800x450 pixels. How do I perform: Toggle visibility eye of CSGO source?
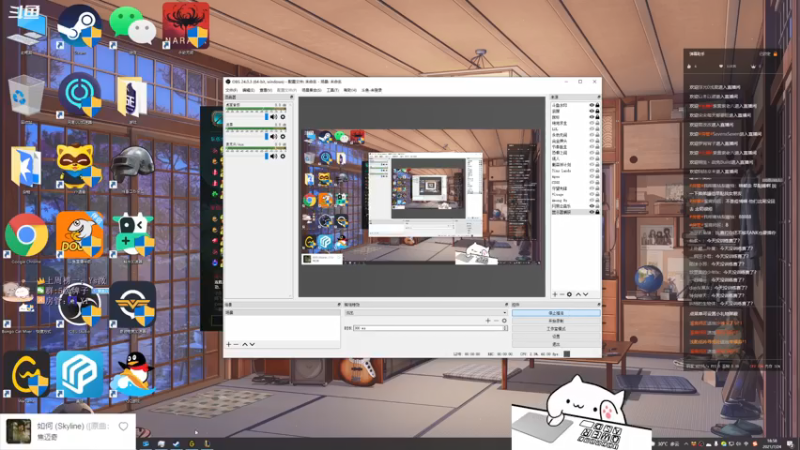coord(592,182)
